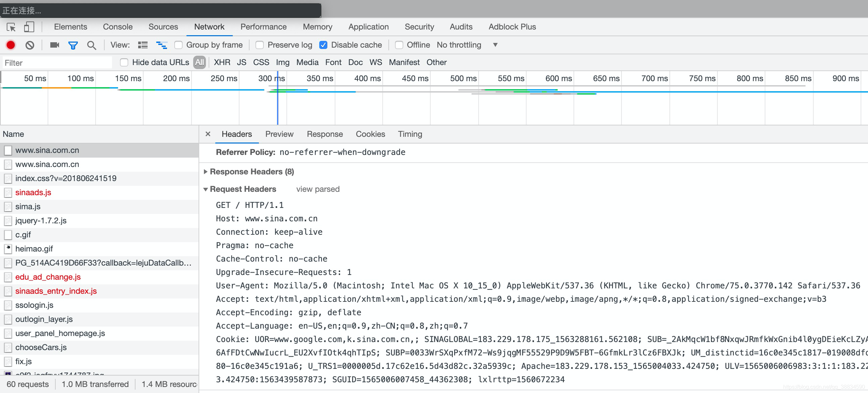
Task: Filter requests by Font type
Action: [333, 62]
